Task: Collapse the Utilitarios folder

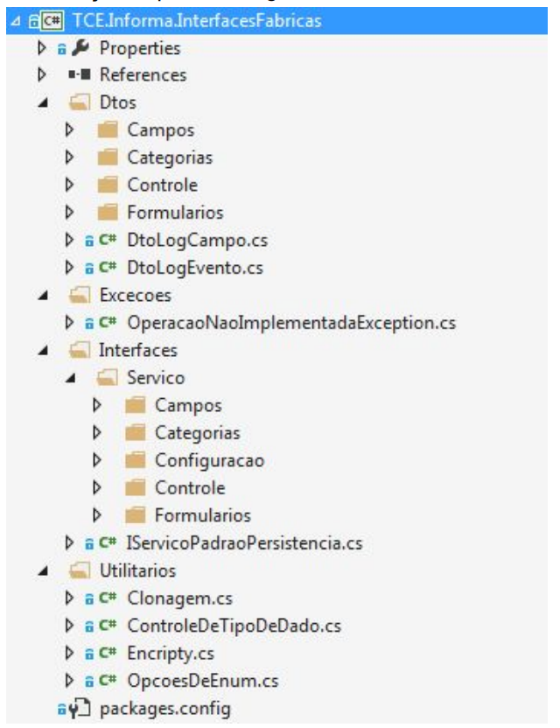Action: pos(41,571)
